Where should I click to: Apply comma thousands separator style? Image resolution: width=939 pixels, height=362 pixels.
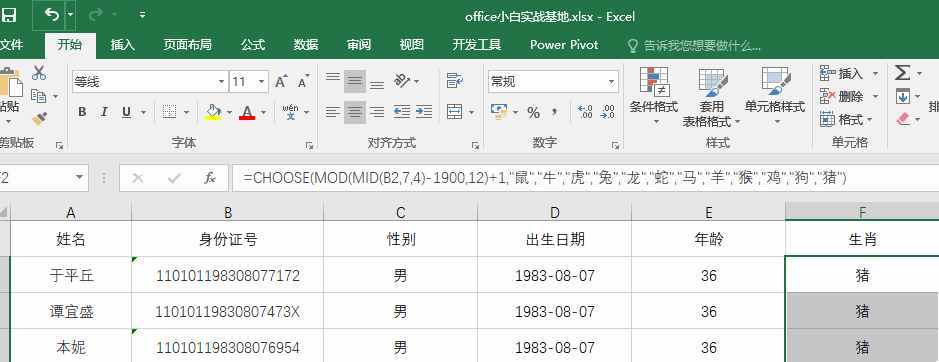pos(555,112)
